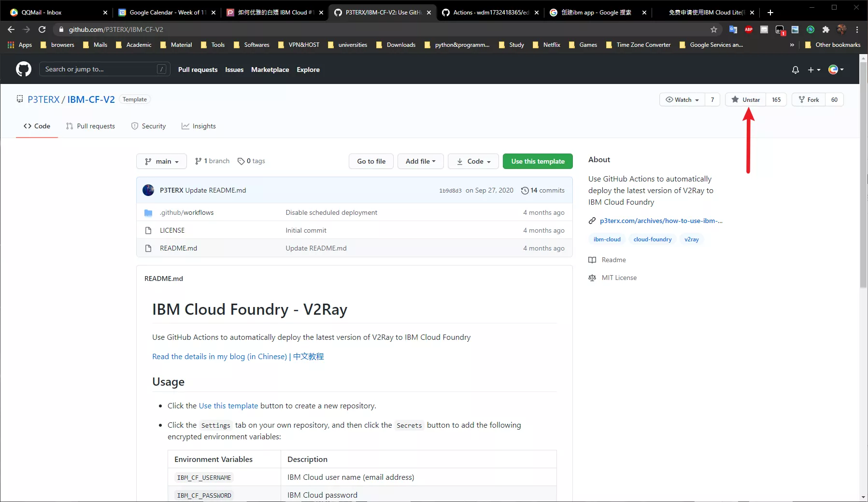This screenshot has height=502, width=868.
Task: Click P3TERX avatar in the commit row
Action: tap(148, 190)
